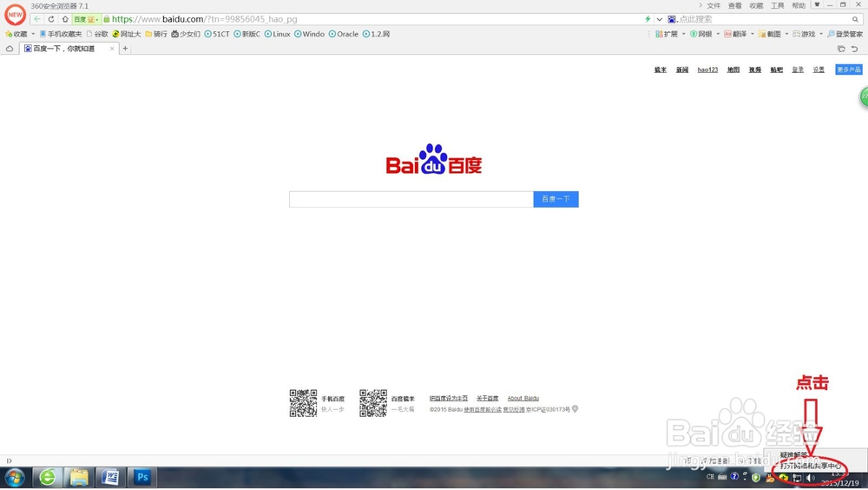
Task: Open the 骑行 bookmark folder
Action: click(x=156, y=34)
